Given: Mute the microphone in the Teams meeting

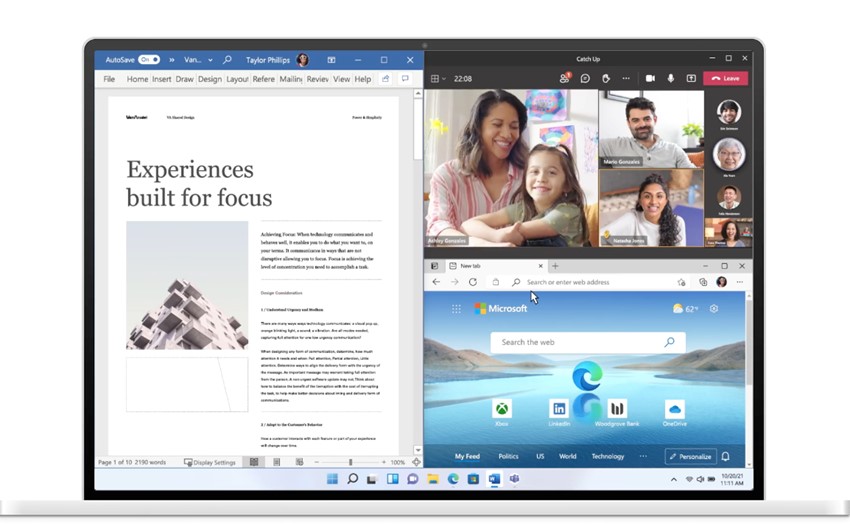Looking at the screenshot, I should pyautogui.click(x=671, y=79).
